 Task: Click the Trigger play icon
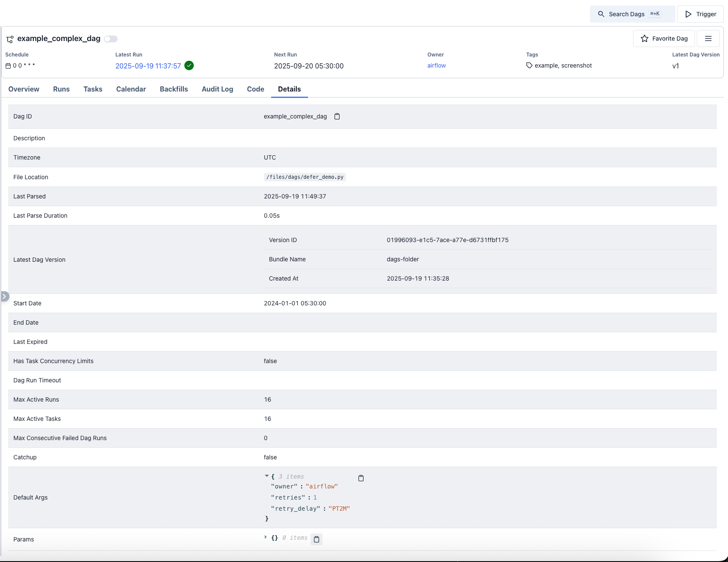(688, 14)
